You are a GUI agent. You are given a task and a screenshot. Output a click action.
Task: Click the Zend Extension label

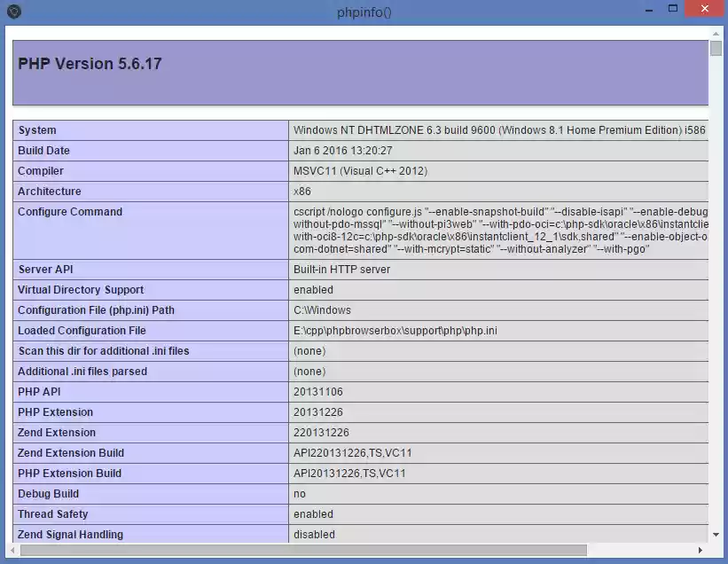57,433
